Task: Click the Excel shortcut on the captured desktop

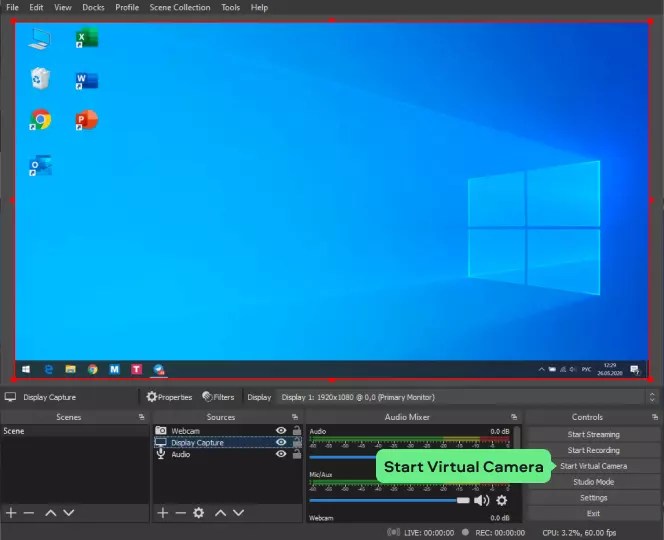Action: tap(87, 38)
